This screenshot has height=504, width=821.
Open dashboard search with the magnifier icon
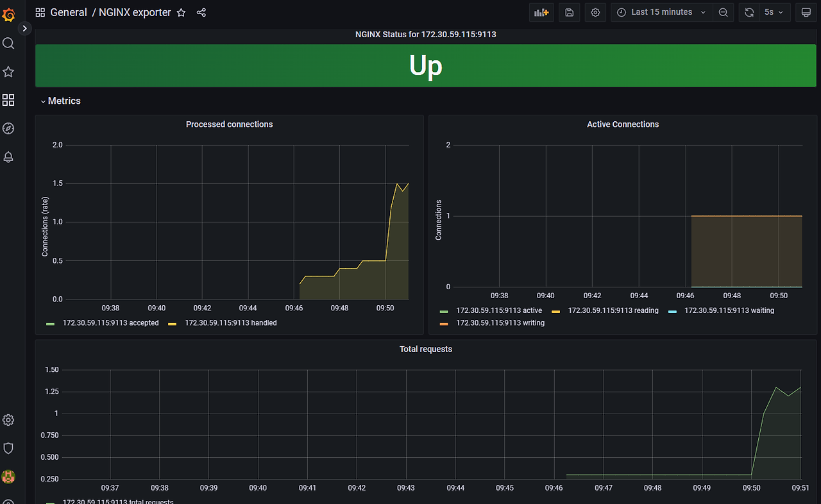8,43
